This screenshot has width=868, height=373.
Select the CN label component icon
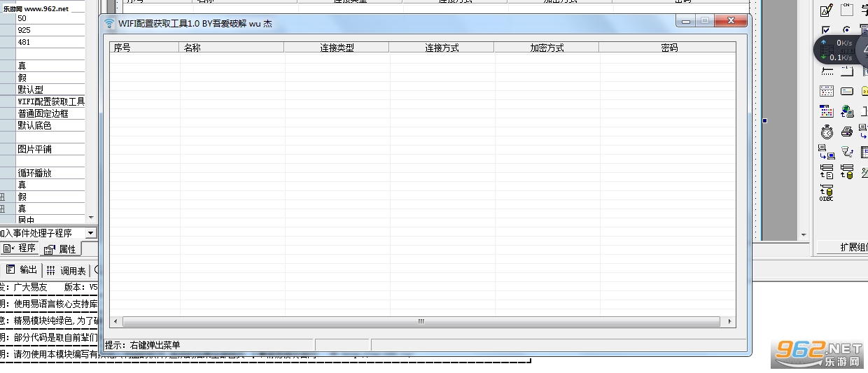[847, 10]
